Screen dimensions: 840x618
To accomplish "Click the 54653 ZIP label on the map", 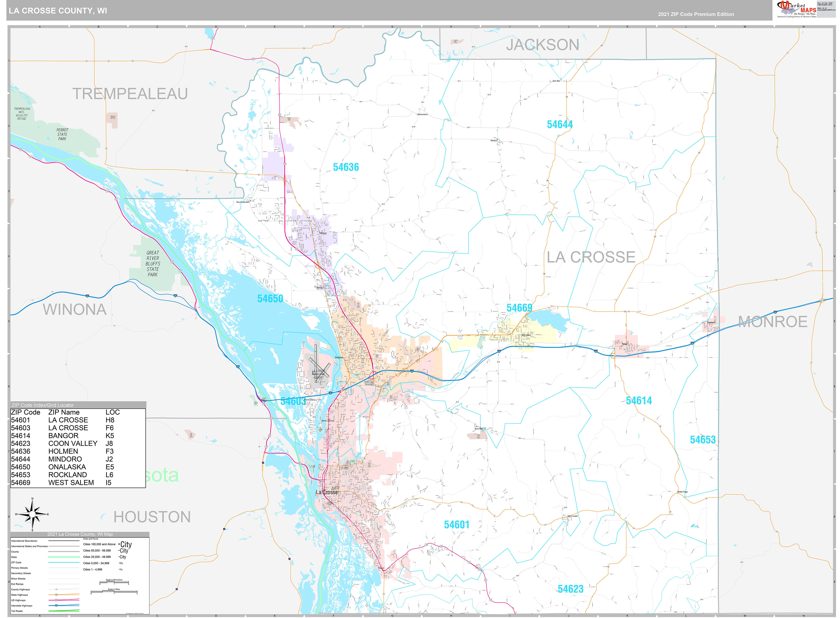I will pyautogui.click(x=703, y=440).
